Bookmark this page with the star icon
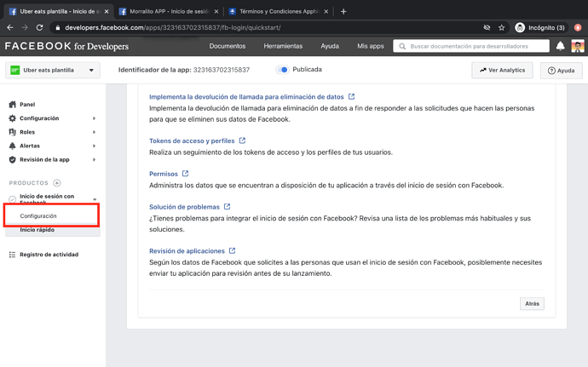 click(501, 28)
